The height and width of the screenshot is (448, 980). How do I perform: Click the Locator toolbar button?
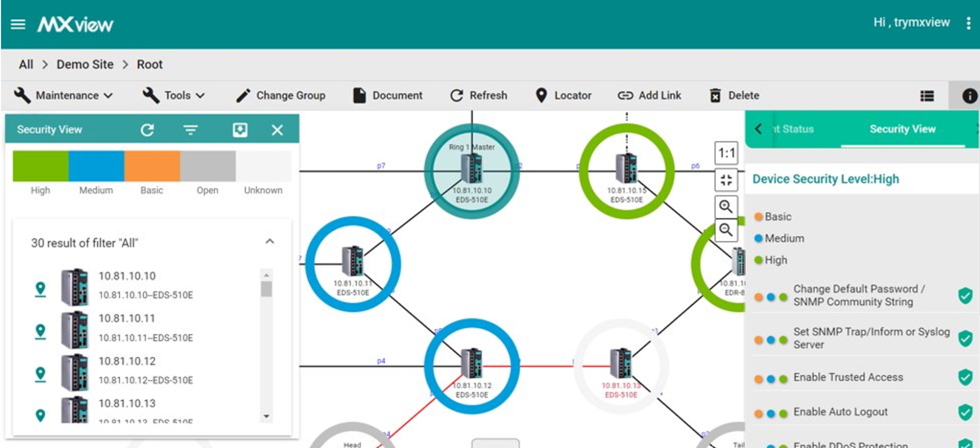[563, 95]
